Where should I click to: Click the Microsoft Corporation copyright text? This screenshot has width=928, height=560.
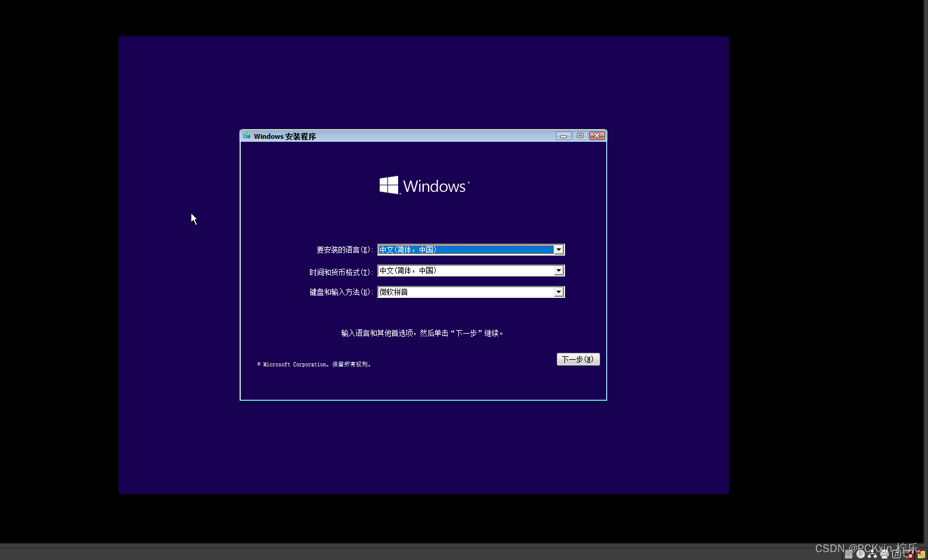(x=314, y=364)
